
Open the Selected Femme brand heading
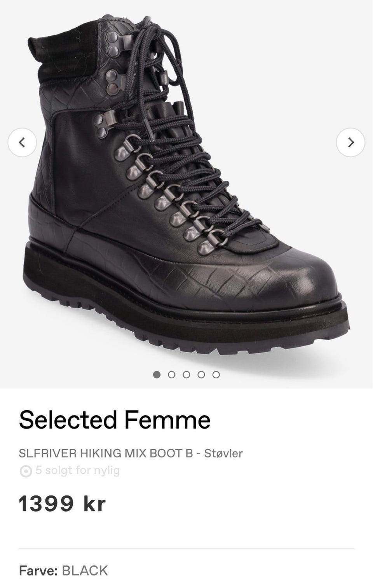click(115, 420)
